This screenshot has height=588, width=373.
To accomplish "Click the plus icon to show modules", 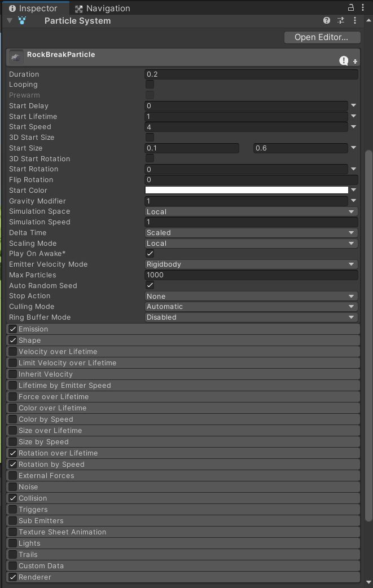I will click(x=355, y=61).
